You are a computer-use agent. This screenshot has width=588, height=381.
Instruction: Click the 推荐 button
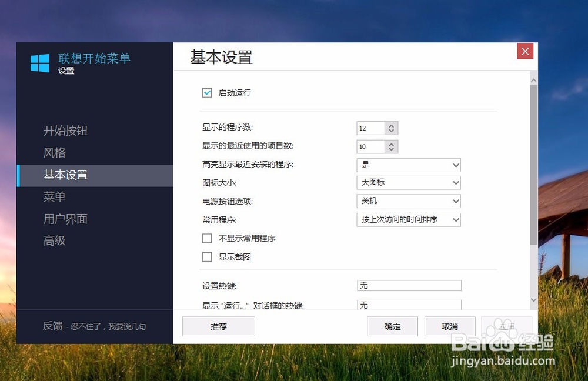218,326
